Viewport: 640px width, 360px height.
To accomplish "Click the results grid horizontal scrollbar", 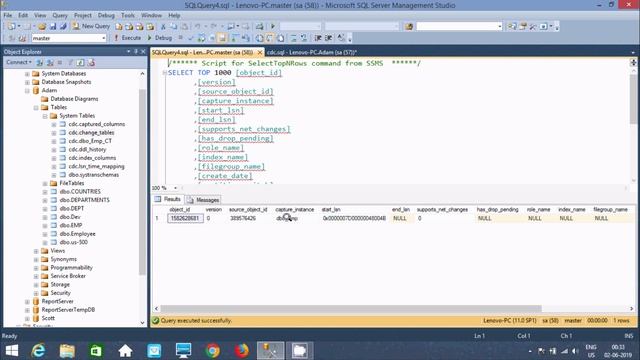I will click(x=351, y=309).
